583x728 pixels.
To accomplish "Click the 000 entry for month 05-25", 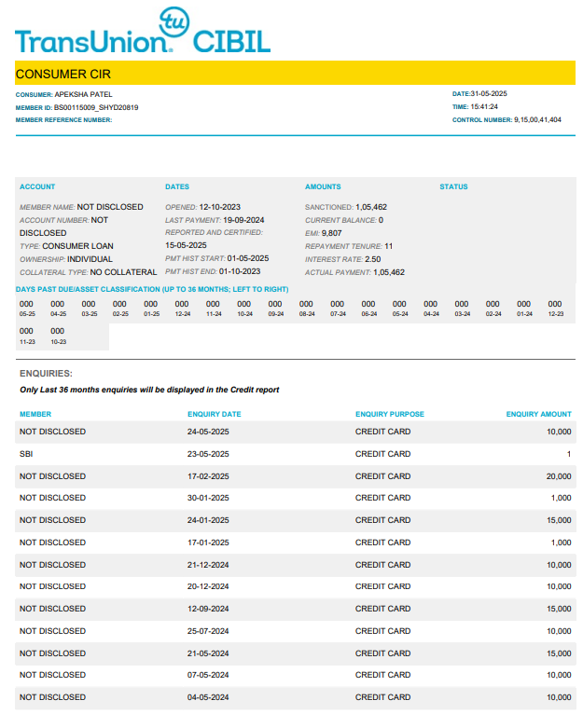I will coord(27,304).
